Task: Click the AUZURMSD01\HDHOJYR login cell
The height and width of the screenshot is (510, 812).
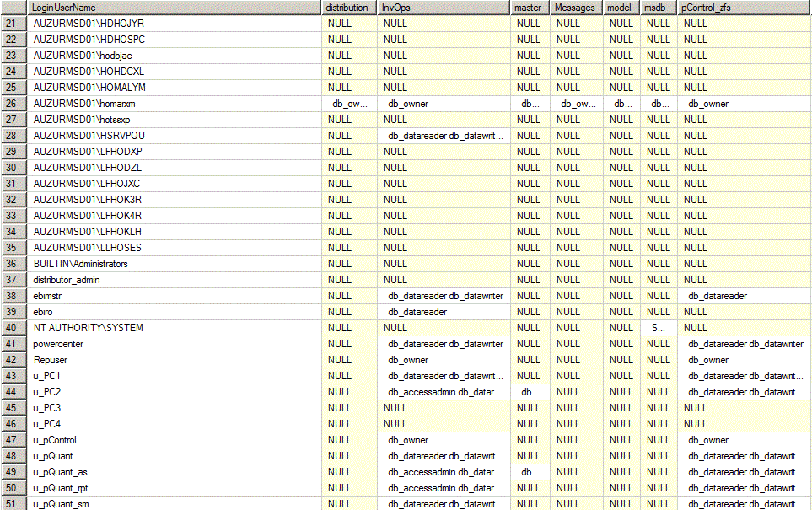Action: (x=174, y=24)
